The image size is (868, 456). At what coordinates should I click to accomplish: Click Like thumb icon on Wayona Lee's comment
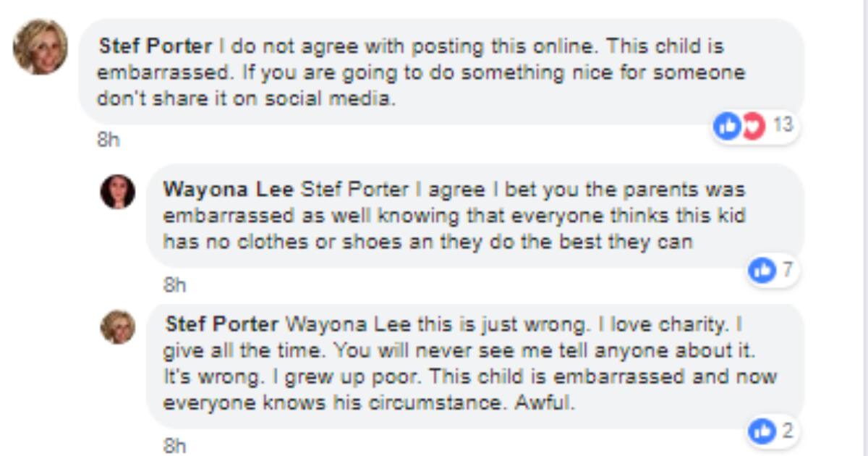tap(762, 270)
